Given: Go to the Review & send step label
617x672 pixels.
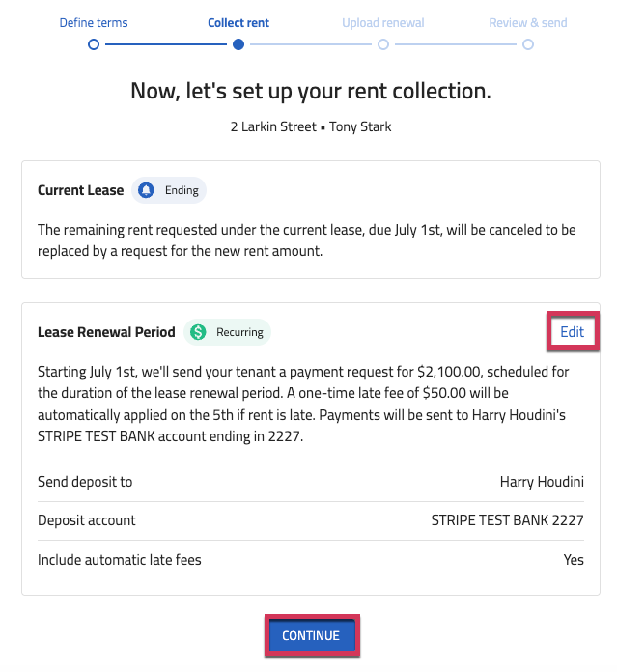Looking at the screenshot, I should (528, 23).
